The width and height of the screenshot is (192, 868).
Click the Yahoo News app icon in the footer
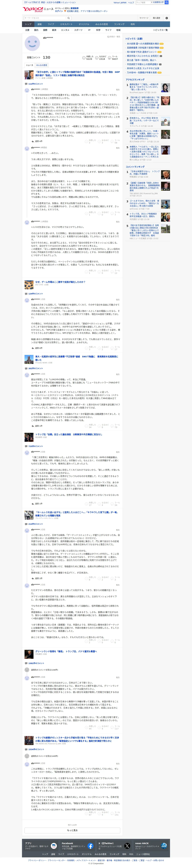(54, 846)
